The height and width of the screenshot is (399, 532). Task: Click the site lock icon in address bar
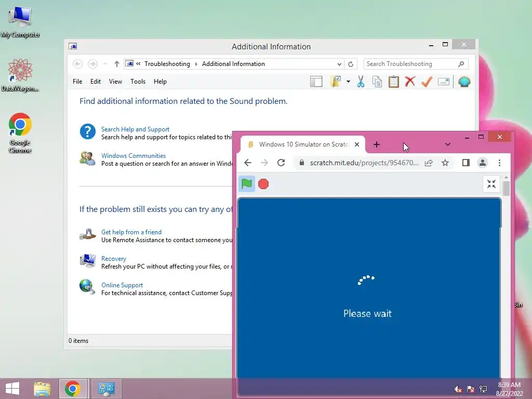click(x=302, y=163)
